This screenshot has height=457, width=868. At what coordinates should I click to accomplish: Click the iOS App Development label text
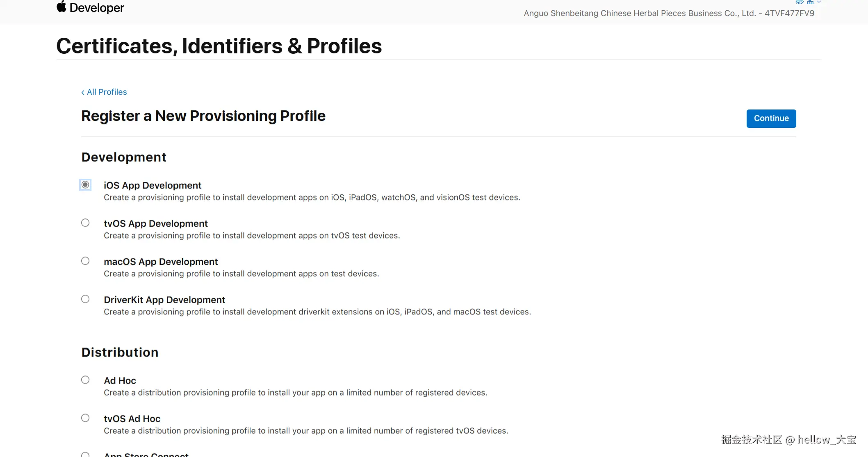coord(153,185)
